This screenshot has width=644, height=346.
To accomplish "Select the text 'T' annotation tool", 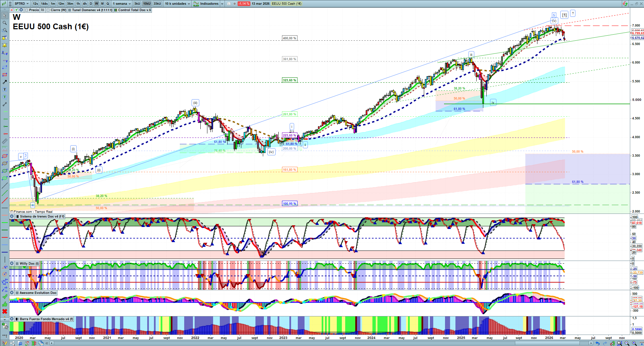I will coord(5,89).
